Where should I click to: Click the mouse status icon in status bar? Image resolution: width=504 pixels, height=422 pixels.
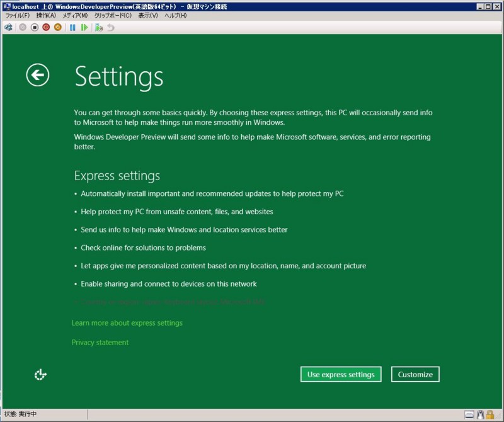[x=481, y=414]
